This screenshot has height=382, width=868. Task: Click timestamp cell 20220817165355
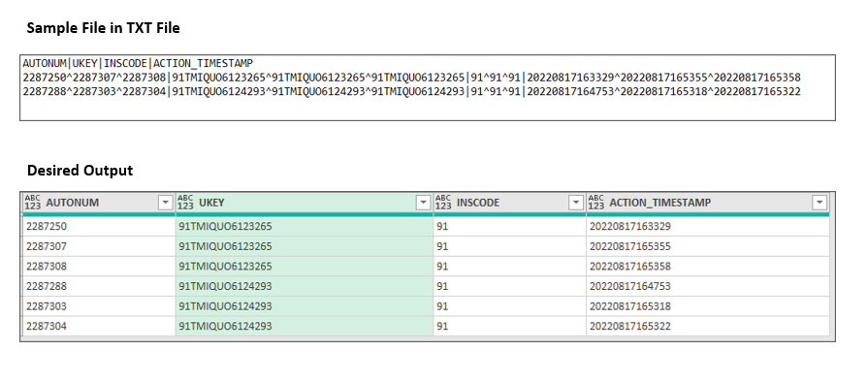pos(708,246)
